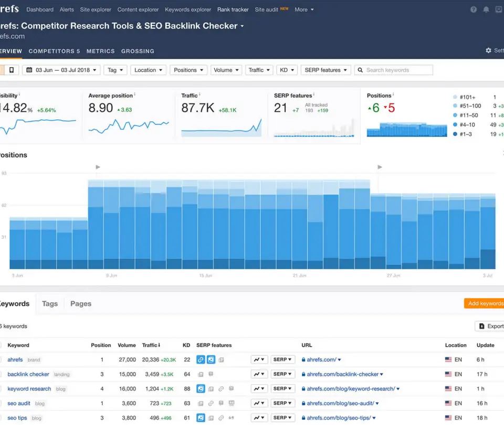Click the #4–10 legend color dot
Screen dimensions: 504x425
point(455,125)
